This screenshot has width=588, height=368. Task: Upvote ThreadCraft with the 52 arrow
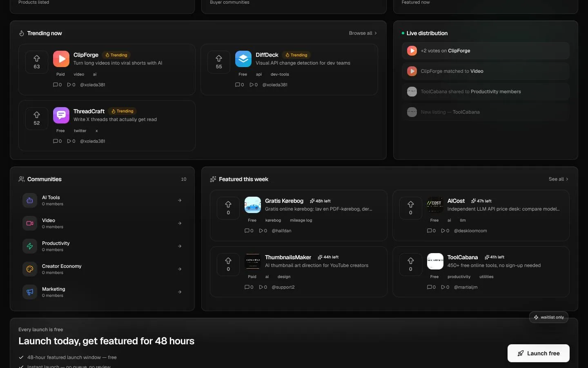tap(37, 119)
